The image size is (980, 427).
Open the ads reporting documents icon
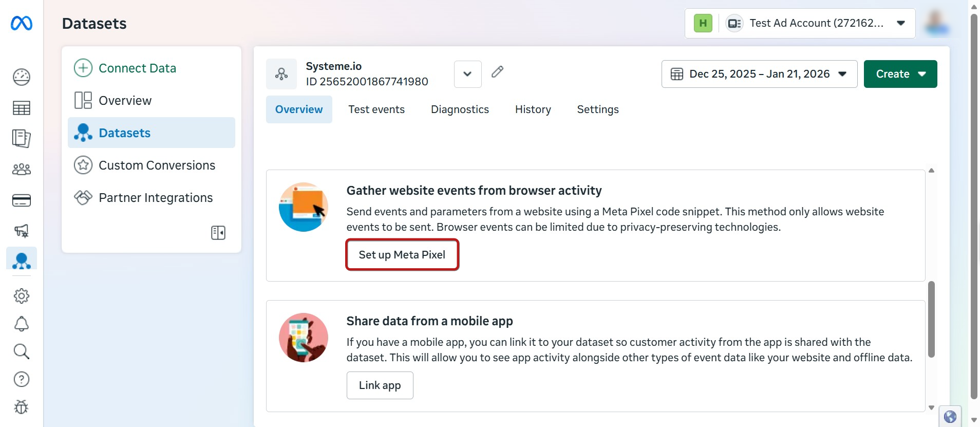pyautogui.click(x=22, y=138)
